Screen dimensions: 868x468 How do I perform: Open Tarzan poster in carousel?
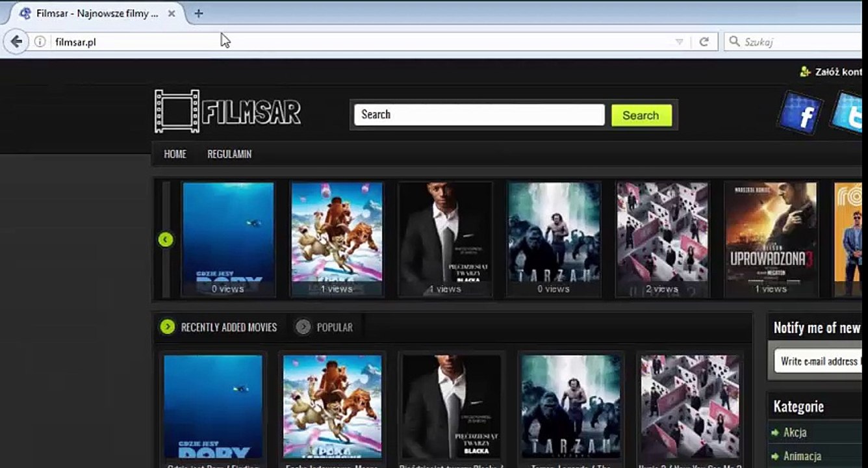[554, 239]
